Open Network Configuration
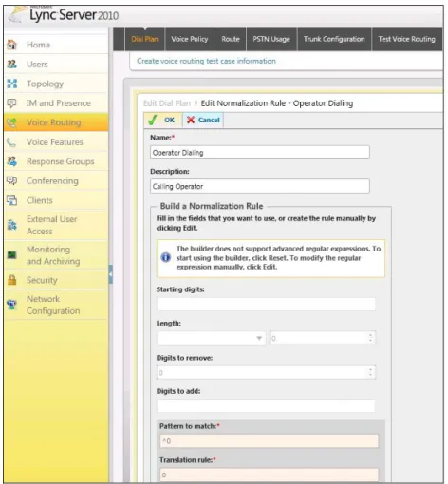Image resolution: width=448 pixels, height=484 pixels. (57, 305)
